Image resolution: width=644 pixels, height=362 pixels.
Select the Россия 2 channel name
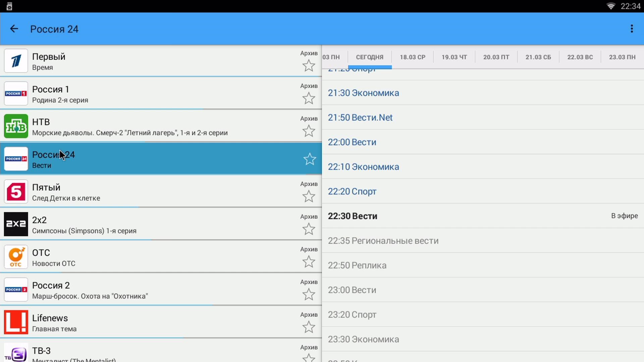pyautogui.click(x=51, y=286)
